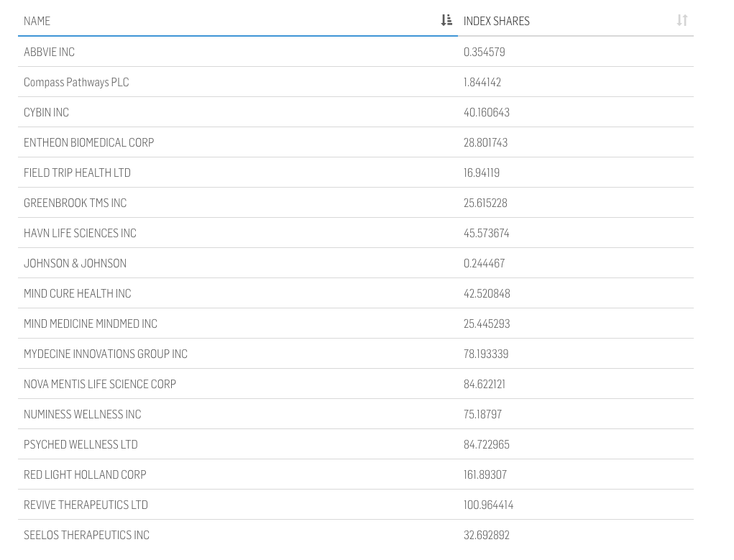Click index shares value 28.801743

[x=485, y=143]
